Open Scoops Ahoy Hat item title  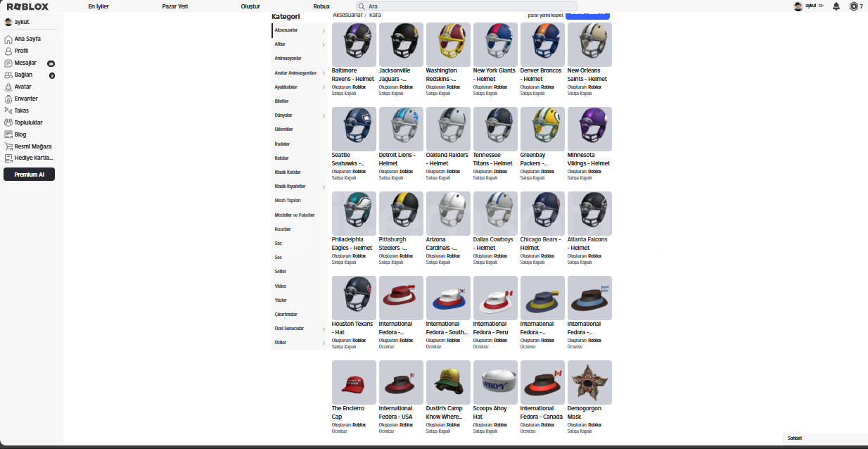click(490, 412)
